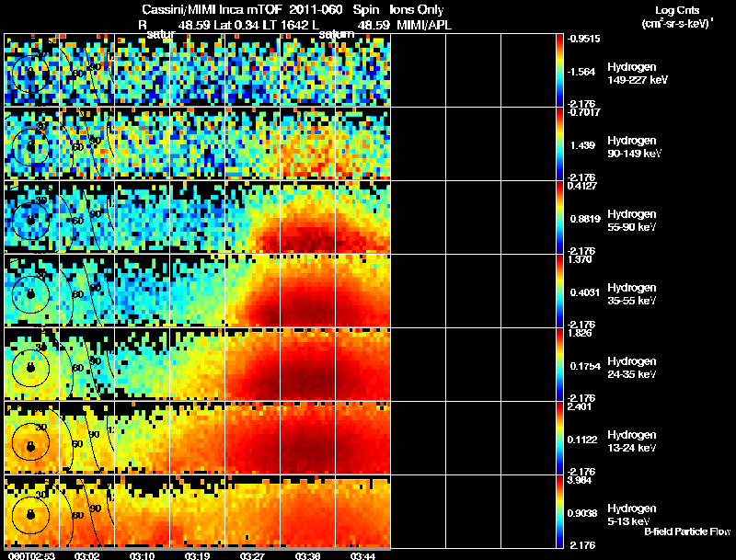Click the 'Ions Only' text in the header

pyautogui.click(x=417, y=10)
